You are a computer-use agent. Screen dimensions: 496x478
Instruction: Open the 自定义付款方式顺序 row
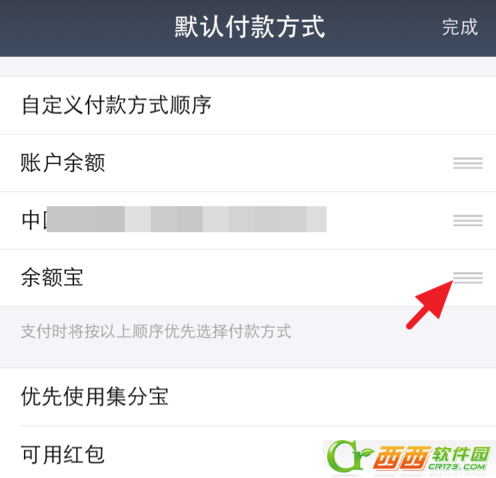(x=248, y=106)
